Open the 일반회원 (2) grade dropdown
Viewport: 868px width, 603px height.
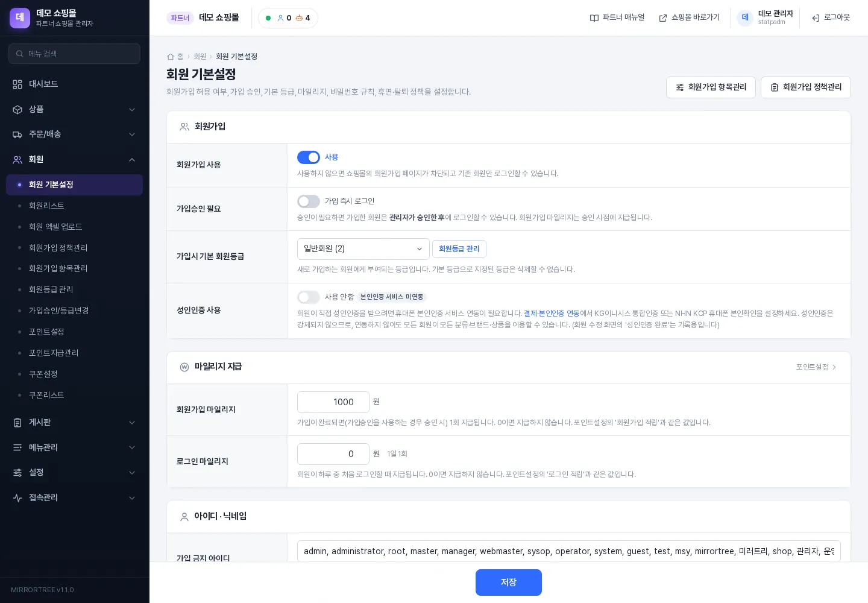(x=363, y=249)
